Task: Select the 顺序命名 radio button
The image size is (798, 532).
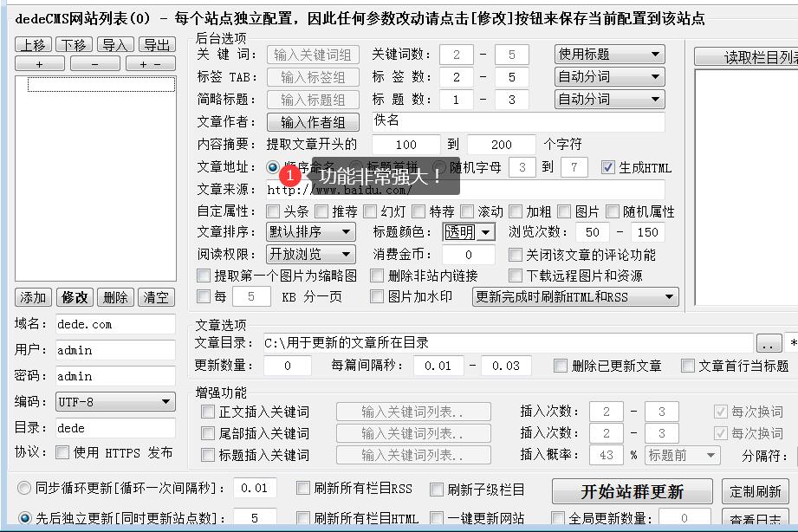Action: pyautogui.click(x=273, y=167)
